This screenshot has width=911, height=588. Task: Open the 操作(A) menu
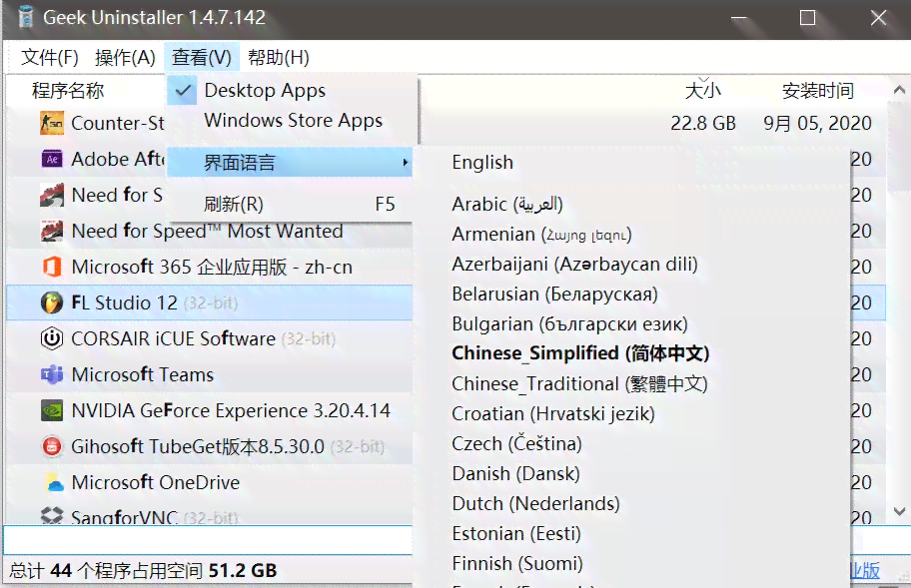[x=125, y=58]
